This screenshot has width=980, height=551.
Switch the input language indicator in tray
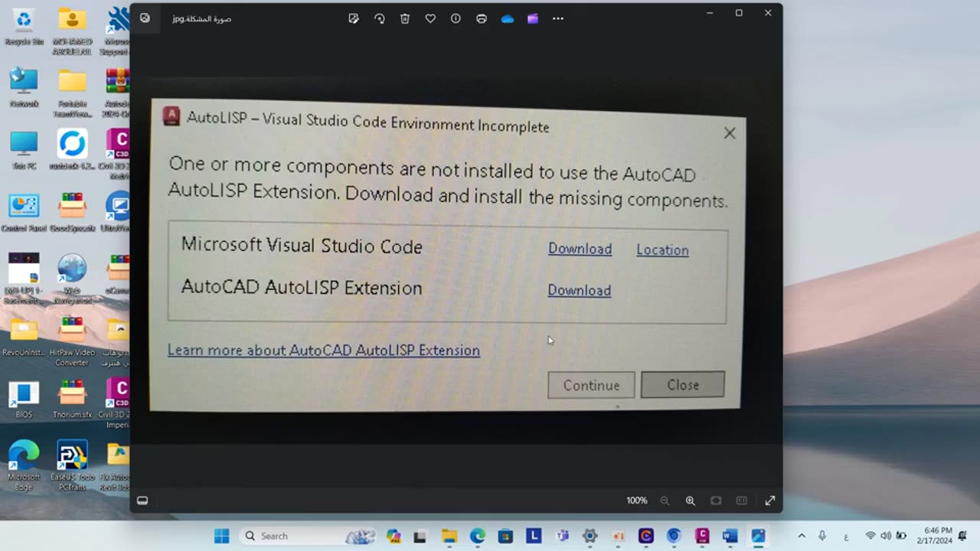pos(846,536)
